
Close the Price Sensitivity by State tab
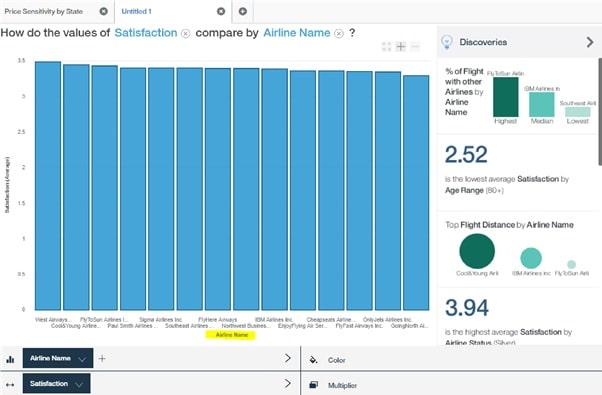tap(104, 12)
